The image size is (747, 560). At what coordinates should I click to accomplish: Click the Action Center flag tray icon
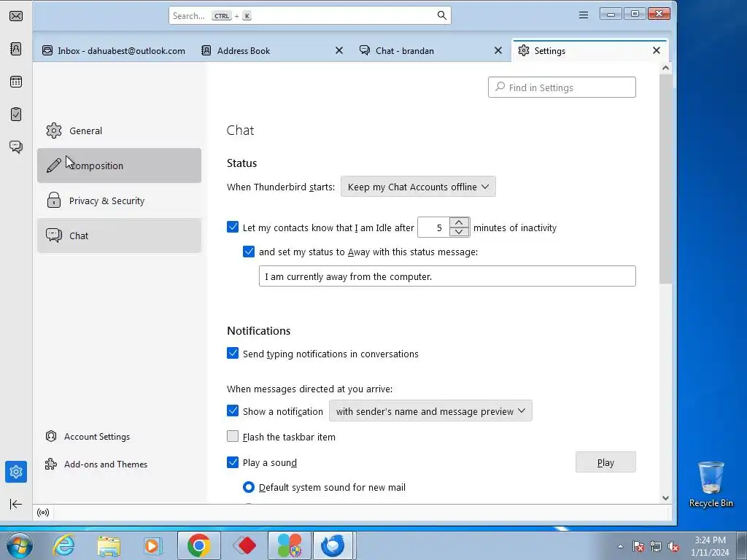[x=638, y=546]
